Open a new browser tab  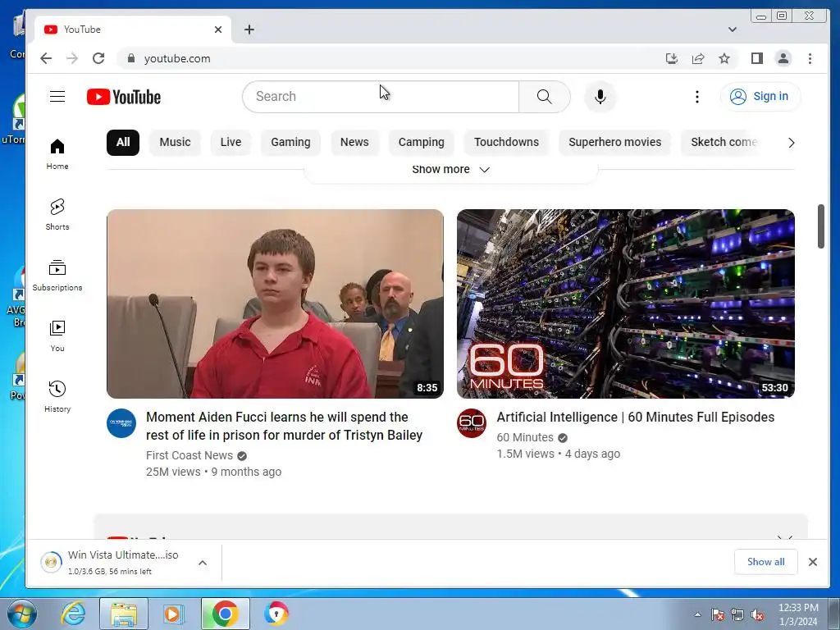(x=249, y=30)
